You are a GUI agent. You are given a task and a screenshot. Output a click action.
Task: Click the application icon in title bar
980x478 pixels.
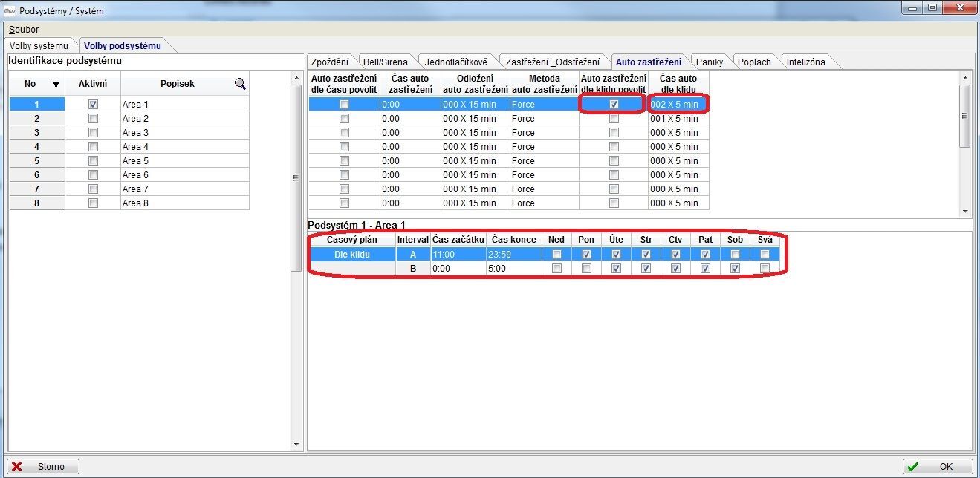pyautogui.click(x=10, y=11)
